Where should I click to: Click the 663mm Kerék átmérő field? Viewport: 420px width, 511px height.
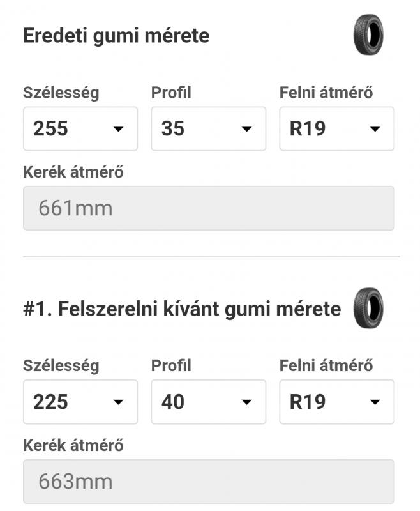click(209, 482)
